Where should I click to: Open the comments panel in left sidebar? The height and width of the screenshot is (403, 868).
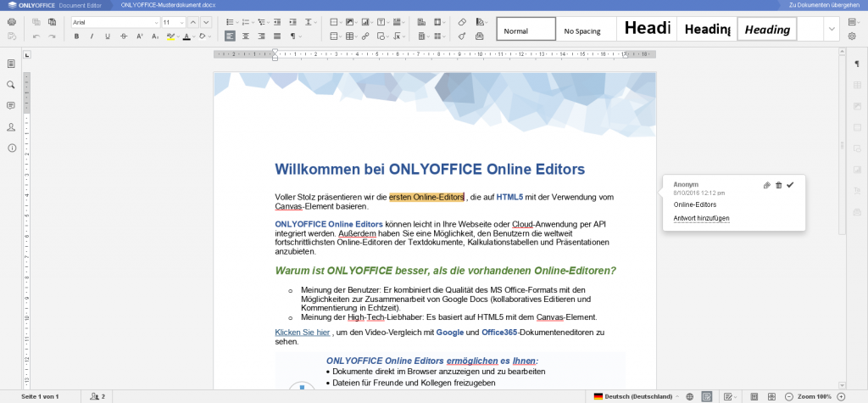coord(11,106)
